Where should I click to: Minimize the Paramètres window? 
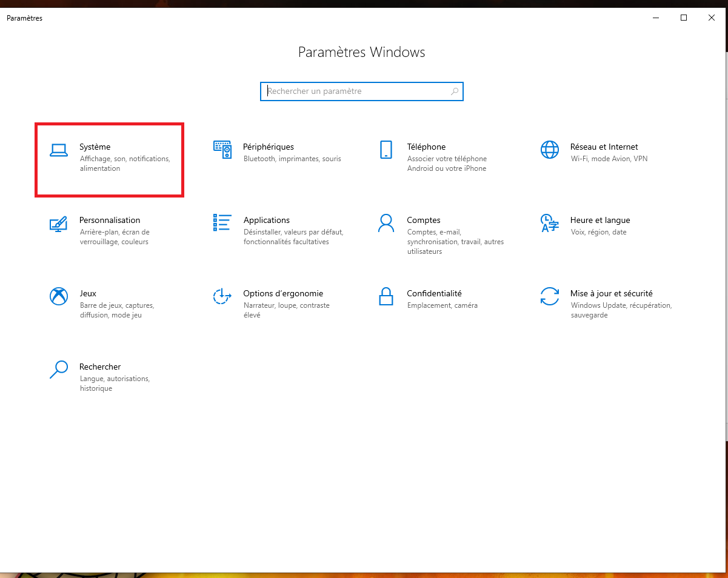click(655, 18)
